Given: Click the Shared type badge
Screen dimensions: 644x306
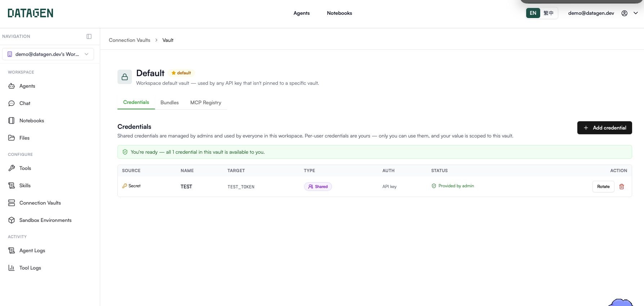Looking at the screenshot, I should pos(318,187).
